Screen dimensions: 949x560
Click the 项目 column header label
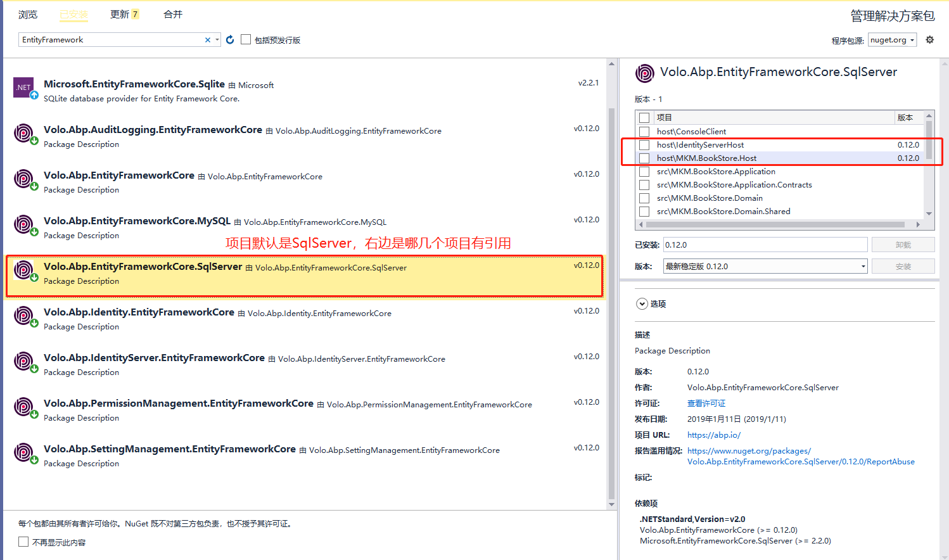(x=664, y=118)
